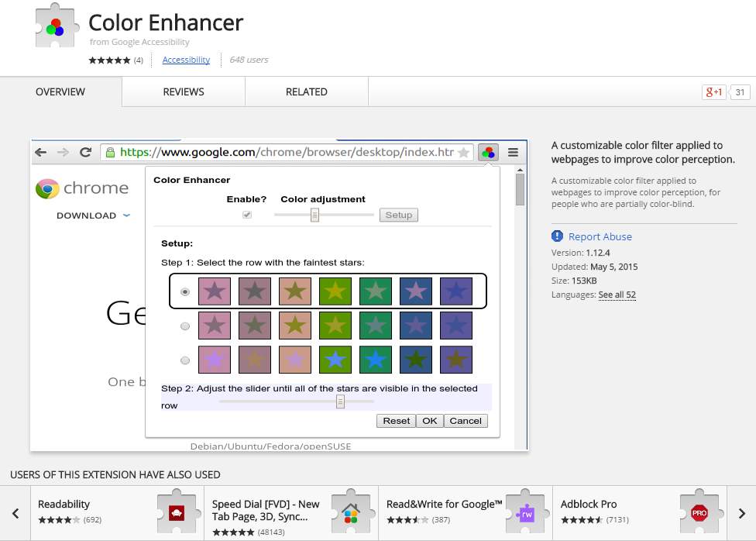Click the Setup button

[x=399, y=215]
